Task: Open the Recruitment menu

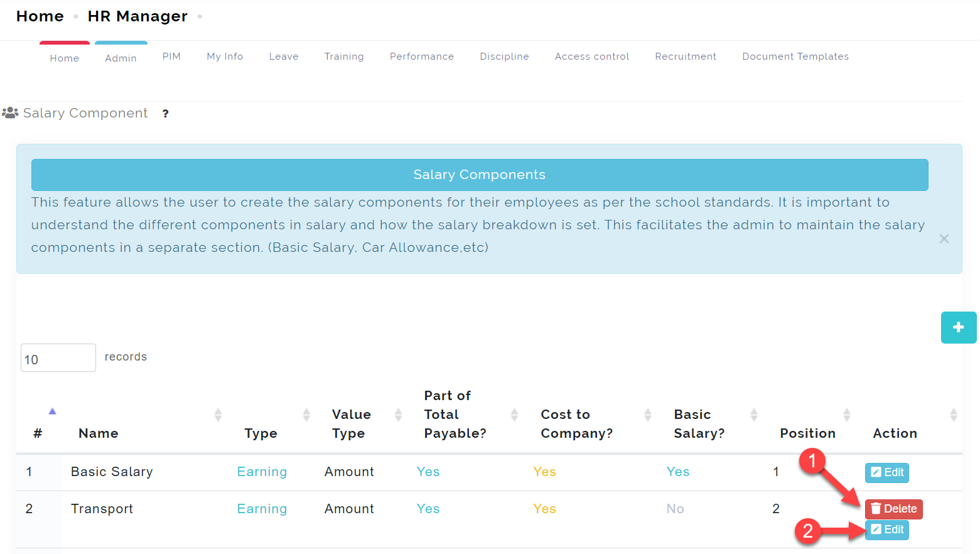Action: coord(686,57)
